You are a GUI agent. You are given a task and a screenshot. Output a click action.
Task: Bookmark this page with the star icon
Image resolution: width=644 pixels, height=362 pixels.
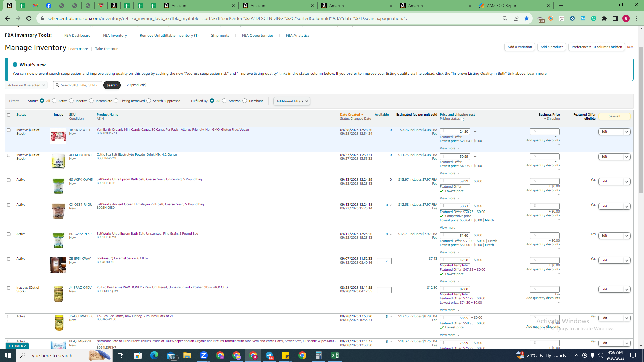point(527,18)
